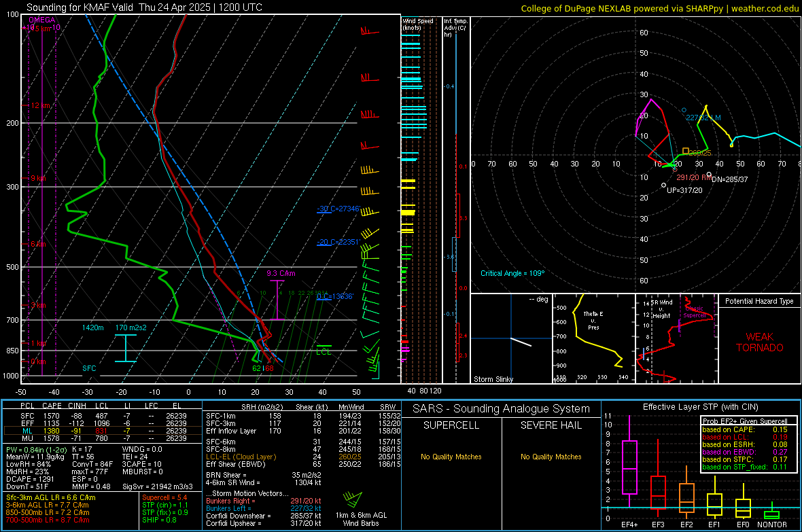The height and width of the screenshot is (532, 802).
Task: Click the Eff Inflow Layer row
Action: click(x=302, y=431)
